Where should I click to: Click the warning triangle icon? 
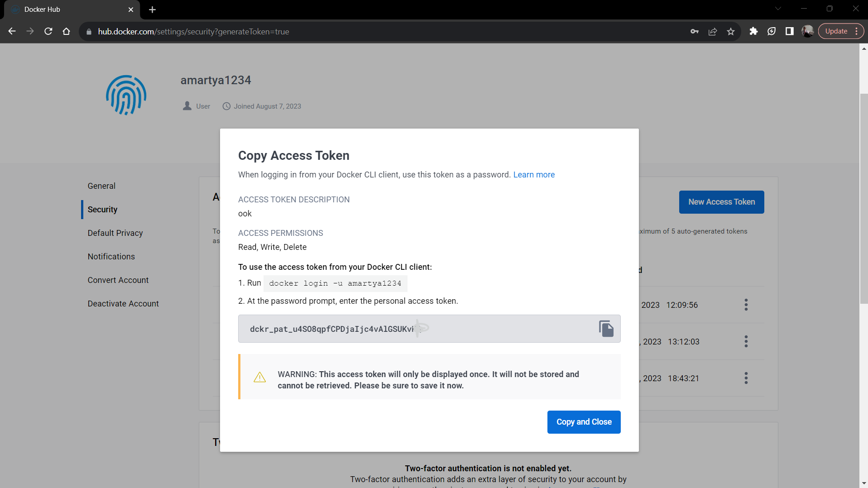pos(259,377)
